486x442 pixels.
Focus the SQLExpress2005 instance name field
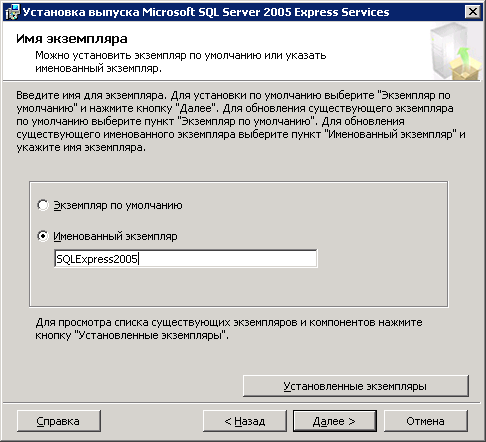click(x=186, y=258)
